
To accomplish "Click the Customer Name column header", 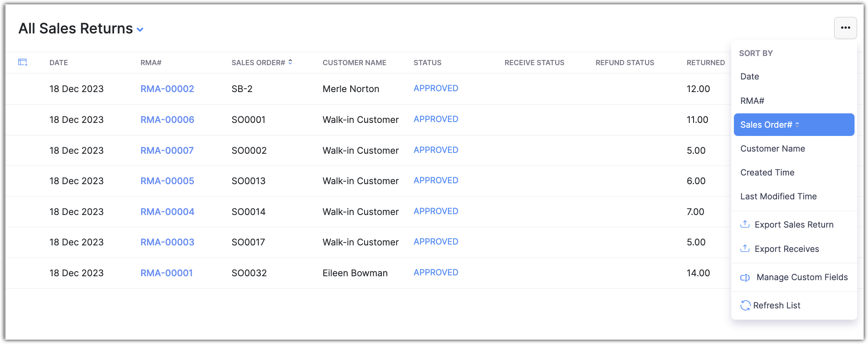I will pyautogui.click(x=354, y=63).
